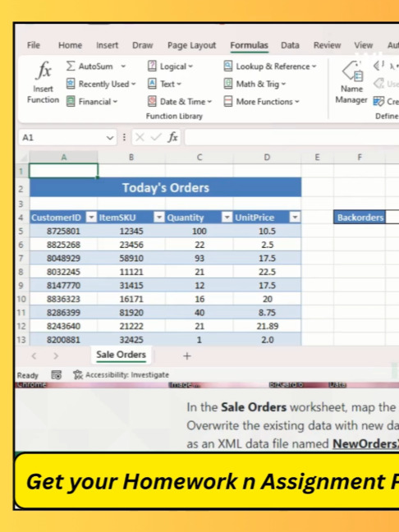Open the Page Layout tab
Screen dimensions: 399x532
pyautogui.click(x=191, y=45)
